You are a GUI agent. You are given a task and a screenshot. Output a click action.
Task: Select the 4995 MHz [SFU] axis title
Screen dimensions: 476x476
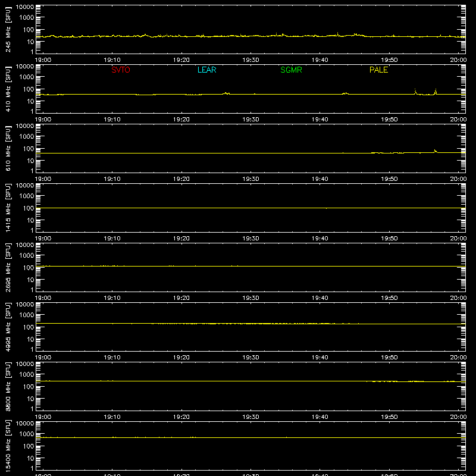[x=8, y=327]
